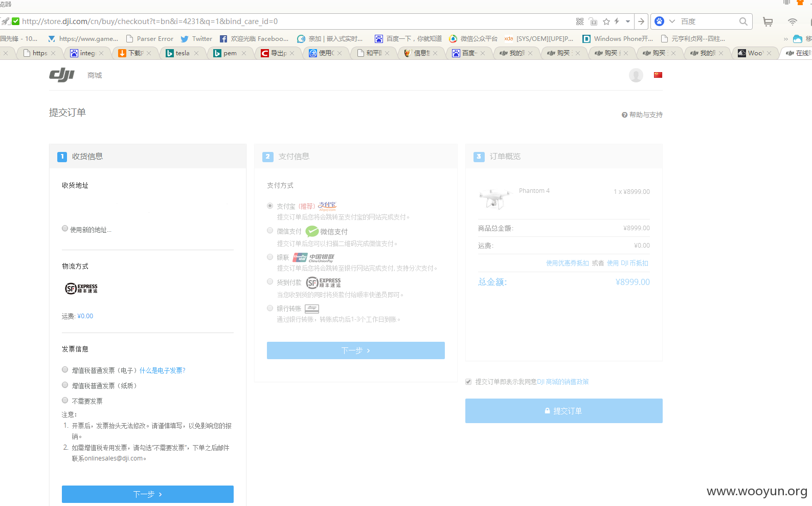
Task: Close the tesla tab
Action: pos(196,53)
